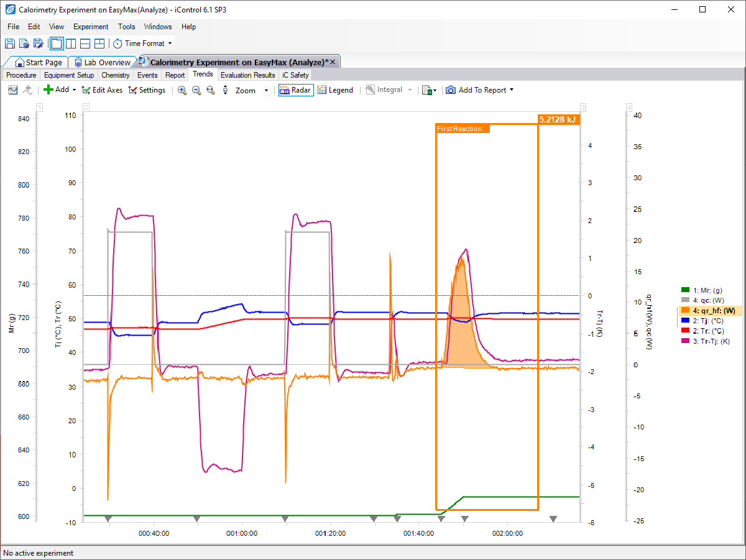Click the horizontal zoom magnifier icon
The image size is (746, 560).
point(211,90)
